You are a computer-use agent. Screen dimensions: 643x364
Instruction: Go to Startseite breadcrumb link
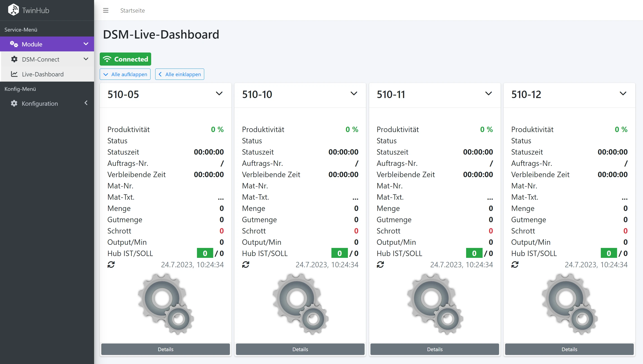click(x=132, y=11)
